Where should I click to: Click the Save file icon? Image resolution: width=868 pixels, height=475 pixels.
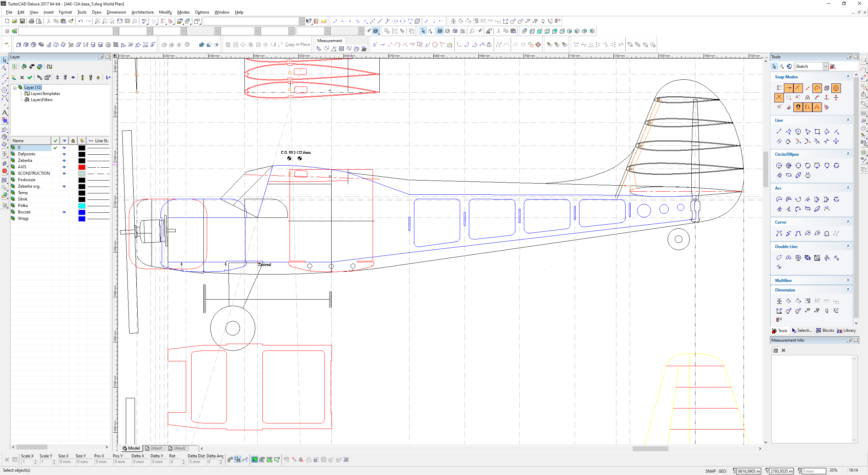point(22,21)
